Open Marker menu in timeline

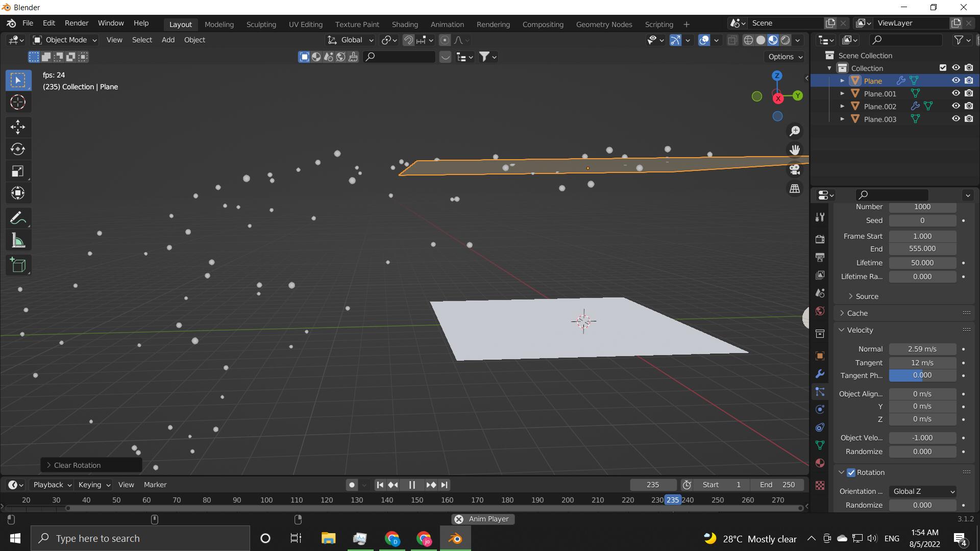[x=155, y=485]
